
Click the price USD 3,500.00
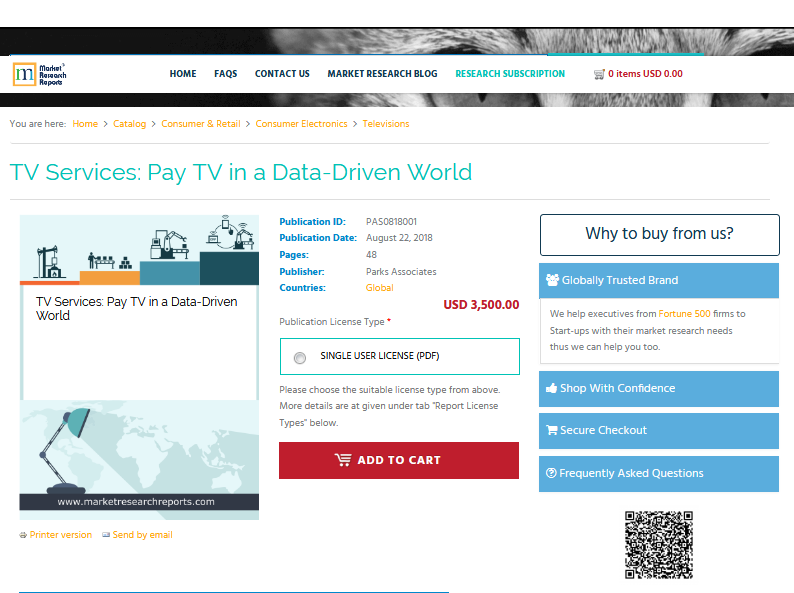tap(481, 305)
